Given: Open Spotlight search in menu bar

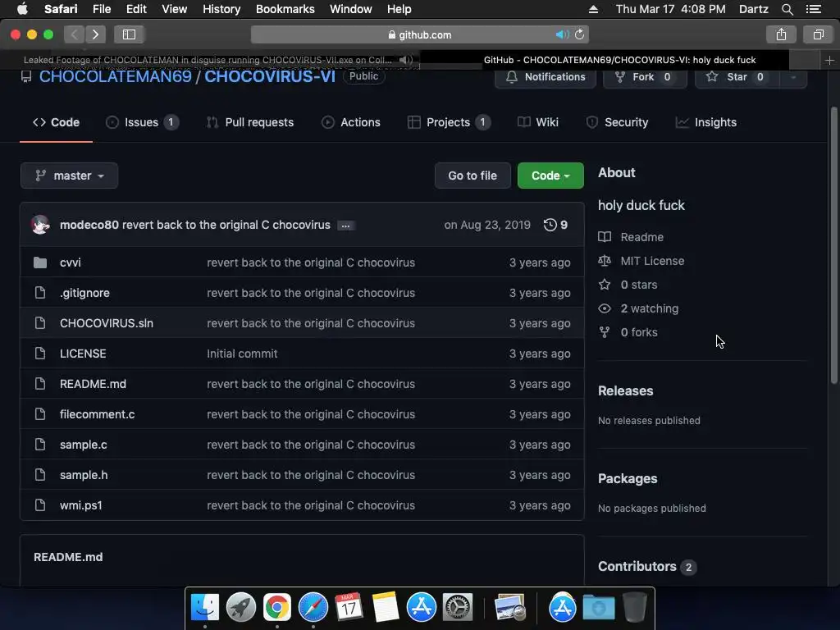Looking at the screenshot, I should click(x=787, y=9).
